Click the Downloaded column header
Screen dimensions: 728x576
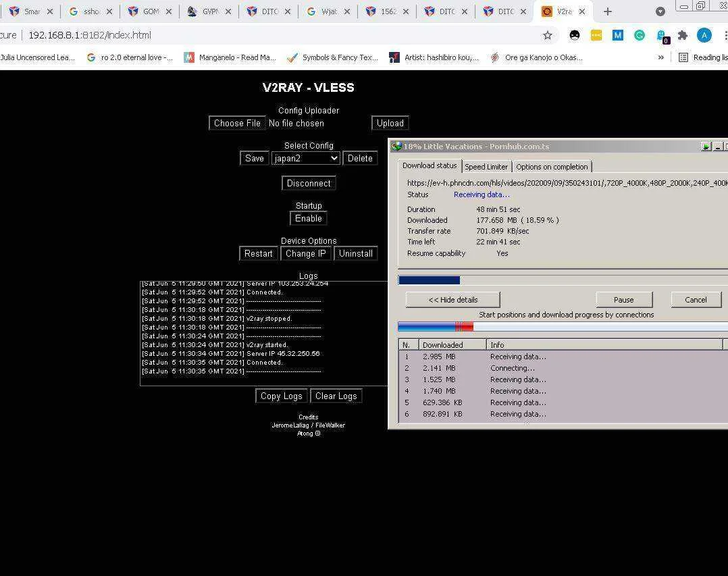click(x=452, y=345)
